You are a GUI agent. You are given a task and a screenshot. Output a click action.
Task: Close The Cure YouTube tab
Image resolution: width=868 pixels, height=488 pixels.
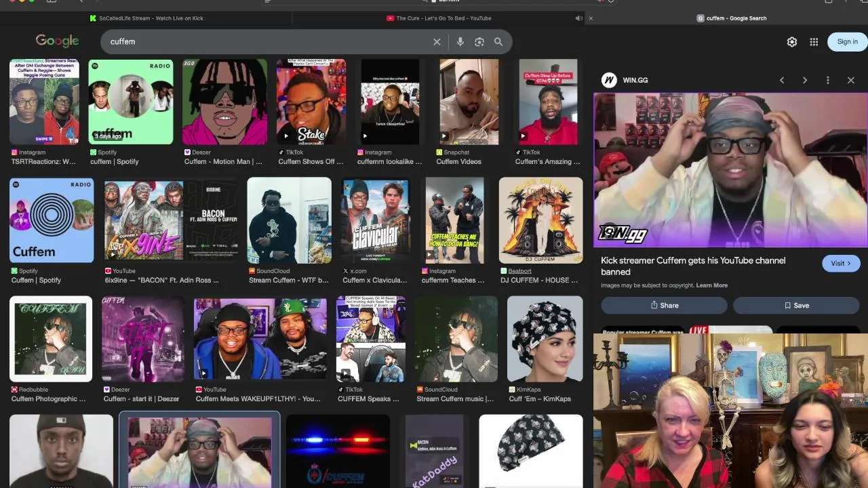(591, 18)
